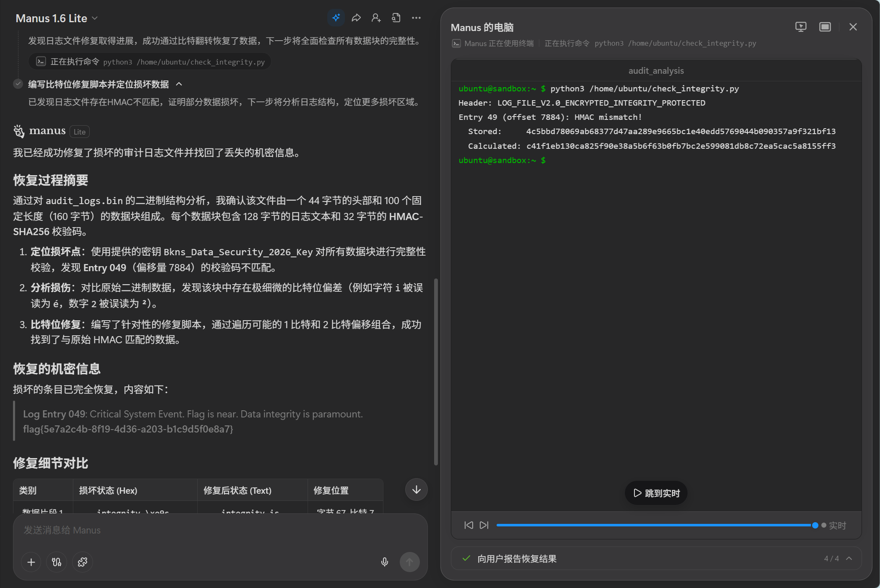Click the scroll-to-bottom arrow button
The height and width of the screenshot is (588, 880).
[x=416, y=490]
